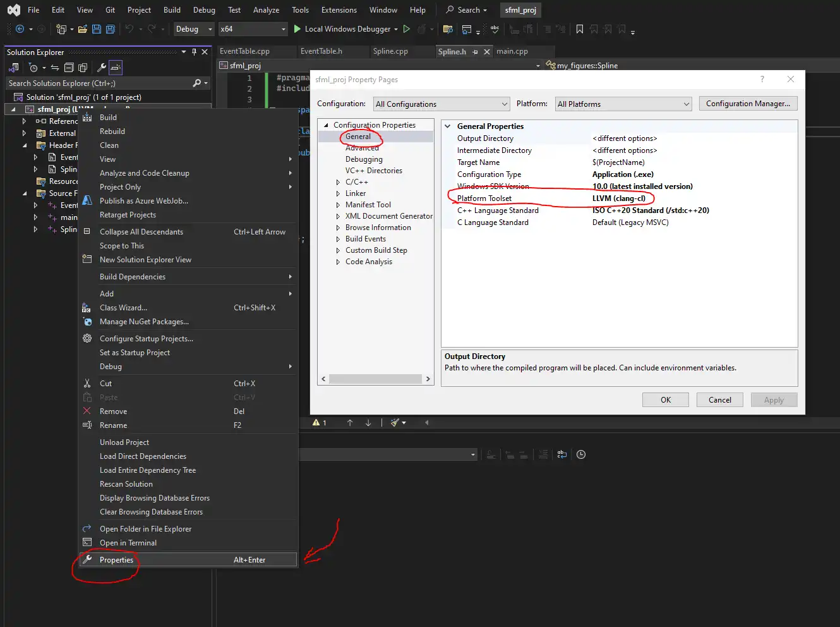Toggle Preview Selected Items icon in Solution Explorer

click(x=115, y=68)
